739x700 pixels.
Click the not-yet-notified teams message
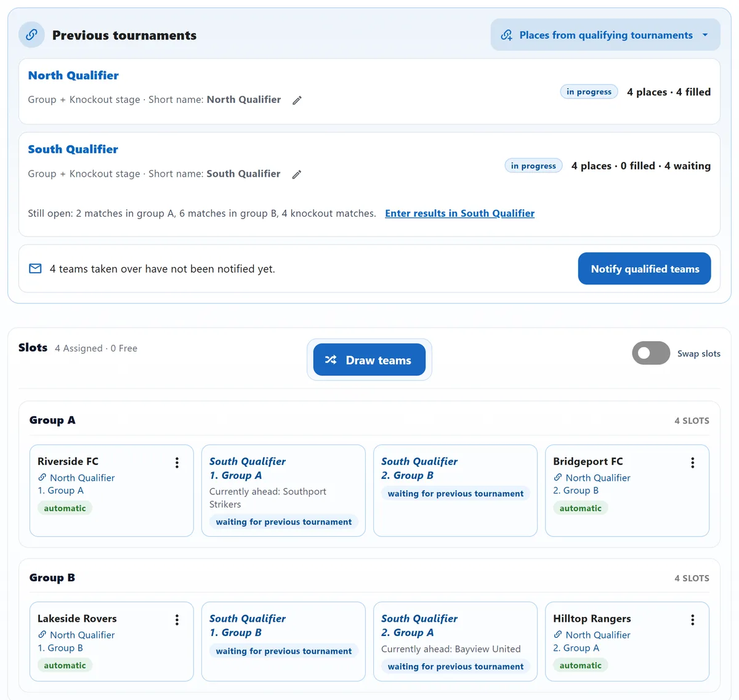tap(163, 268)
